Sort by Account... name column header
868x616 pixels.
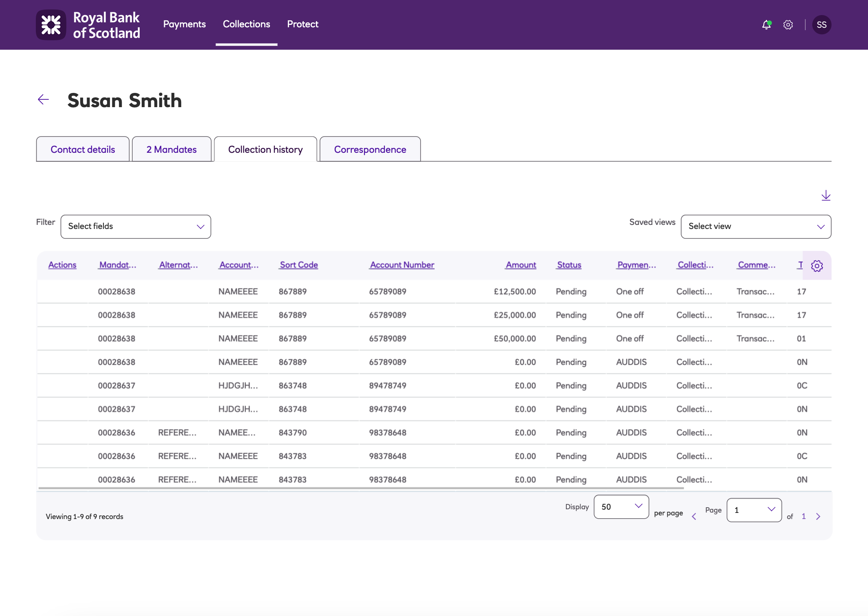239,265
